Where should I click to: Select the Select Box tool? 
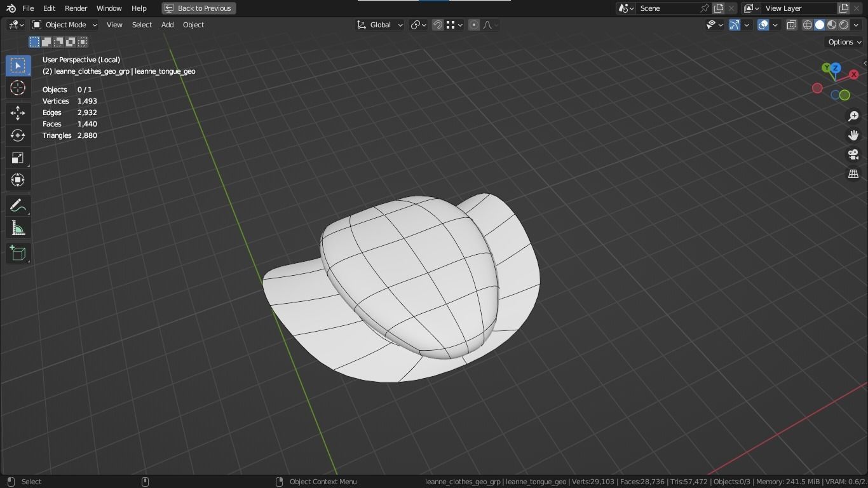tap(17, 65)
